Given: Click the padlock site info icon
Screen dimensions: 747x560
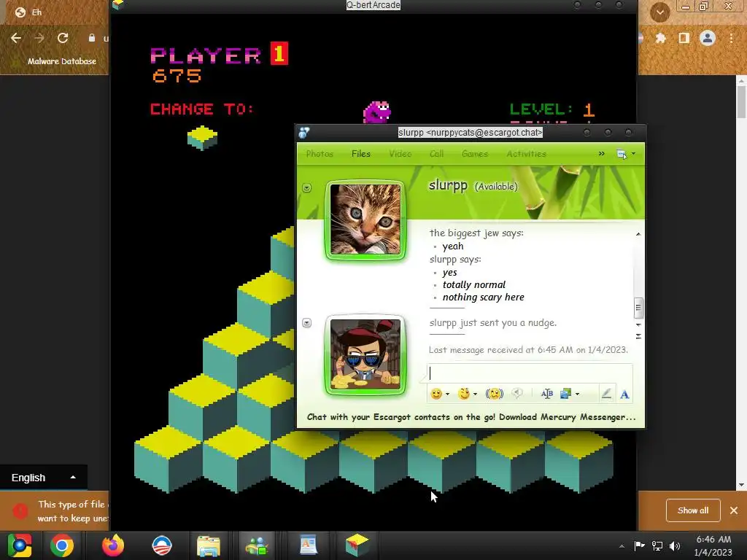Looking at the screenshot, I should [x=92, y=38].
